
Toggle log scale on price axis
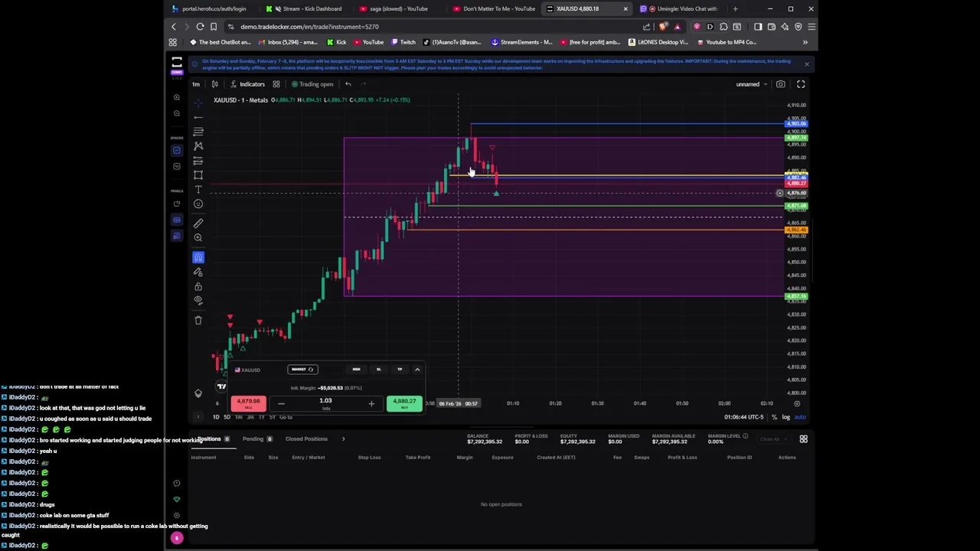pyautogui.click(x=786, y=417)
